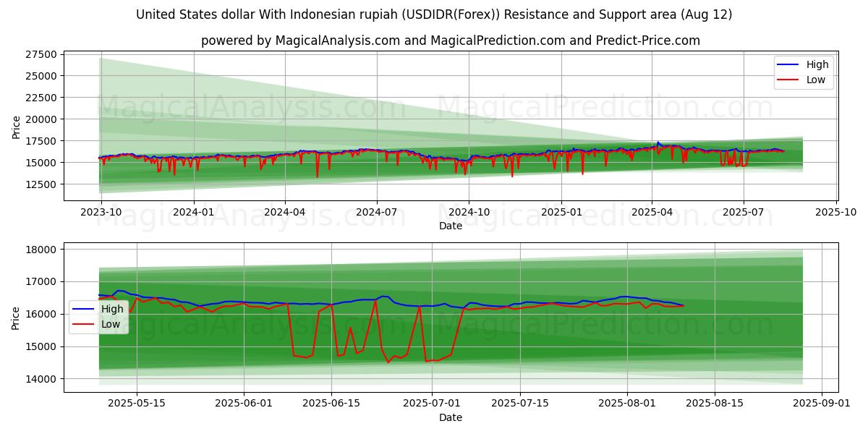The height and width of the screenshot is (434, 868).
Task: Click the 'Date' axis label under bottom chart
Action: pyautogui.click(x=451, y=417)
